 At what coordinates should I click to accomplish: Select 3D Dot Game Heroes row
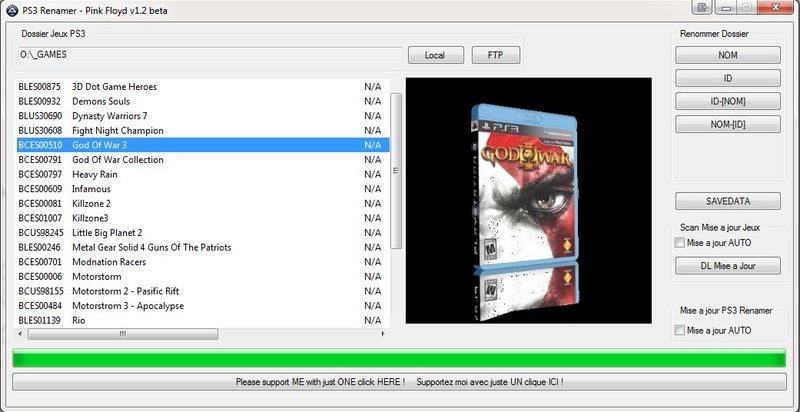click(x=203, y=87)
